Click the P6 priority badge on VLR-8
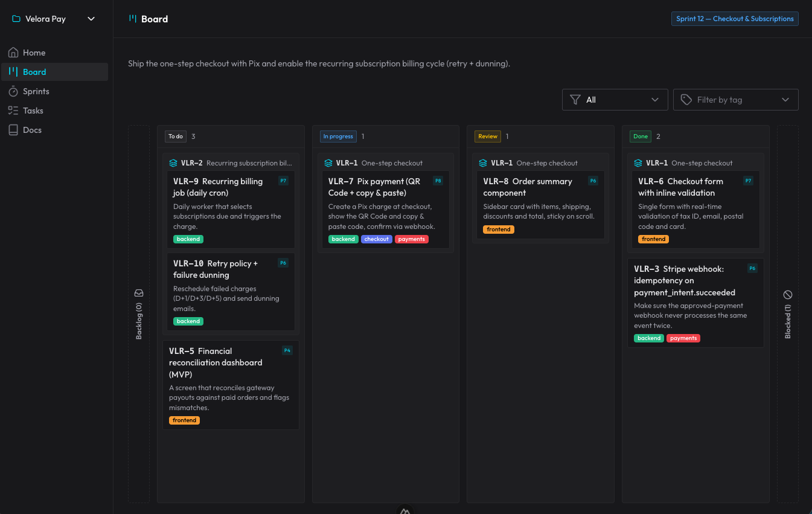The width and height of the screenshot is (812, 514). 593,181
